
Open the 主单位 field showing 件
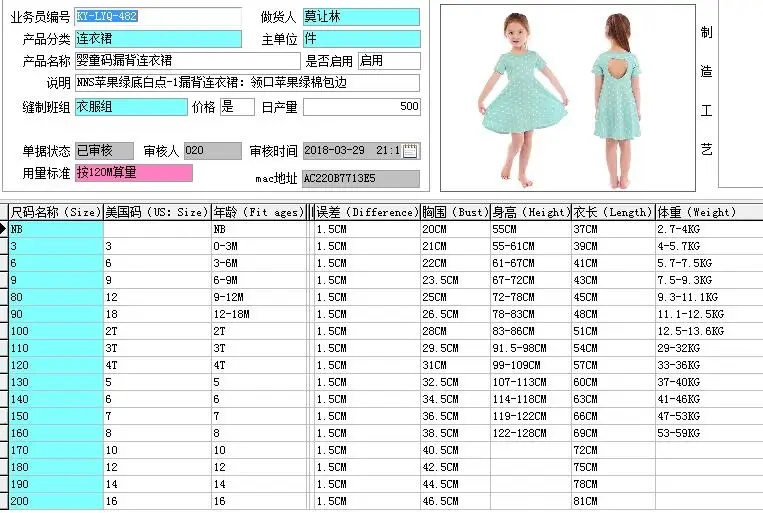[362, 39]
